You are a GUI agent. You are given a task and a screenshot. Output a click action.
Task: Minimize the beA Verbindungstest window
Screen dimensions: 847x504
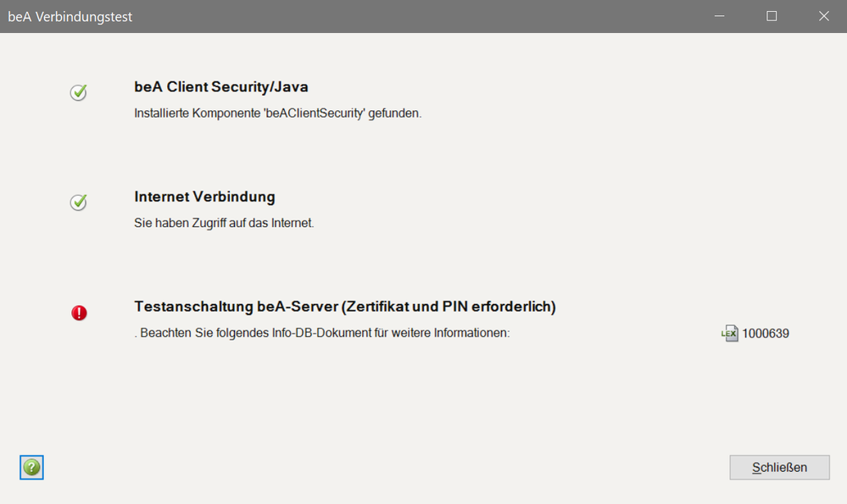point(720,16)
